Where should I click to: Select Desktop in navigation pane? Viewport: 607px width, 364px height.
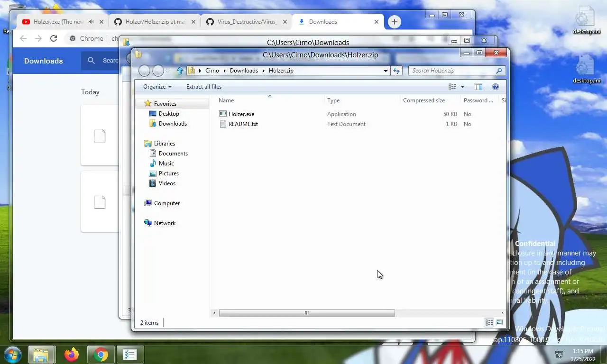(x=164, y=114)
